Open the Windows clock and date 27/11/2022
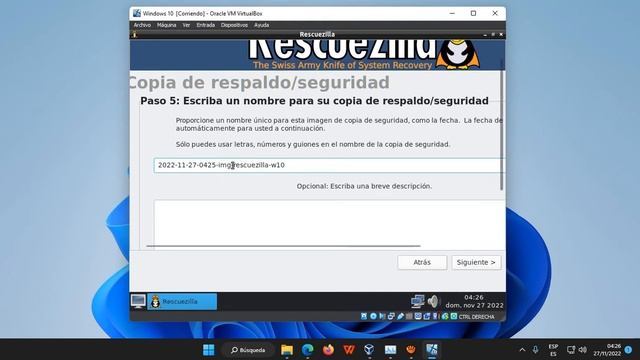 click(x=607, y=350)
